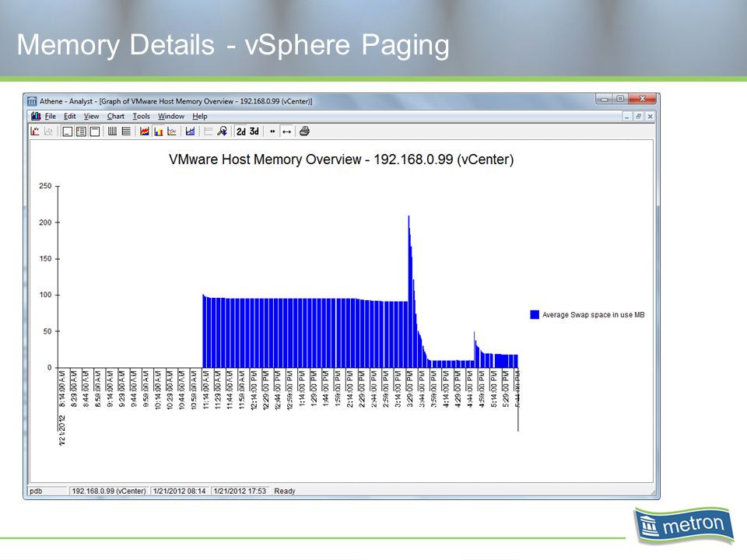
Task: Click the y-axis value 200
Action: click(x=45, y=222)
